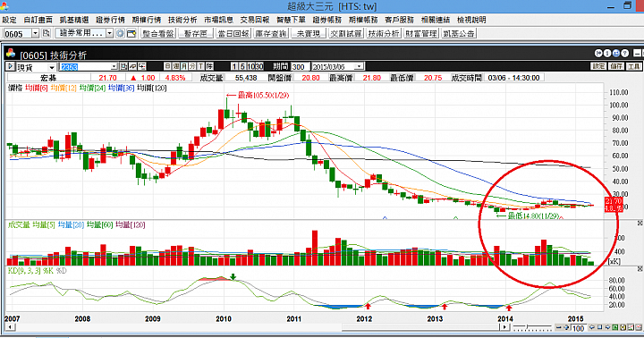Select 週 weekly period toggle
644x338 pixels.
176,66
